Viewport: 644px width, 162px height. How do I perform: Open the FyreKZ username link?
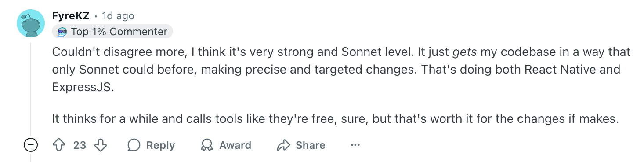[71, 16]
